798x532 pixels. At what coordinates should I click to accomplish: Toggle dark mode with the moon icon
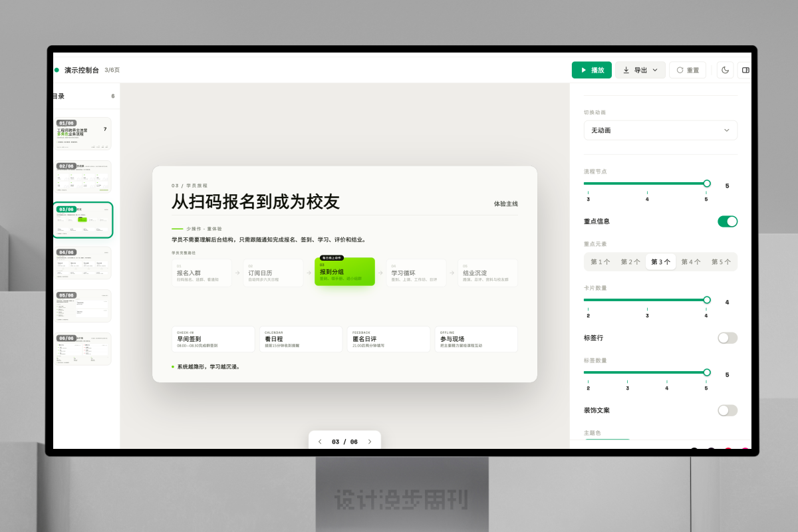tap(725, 70)
